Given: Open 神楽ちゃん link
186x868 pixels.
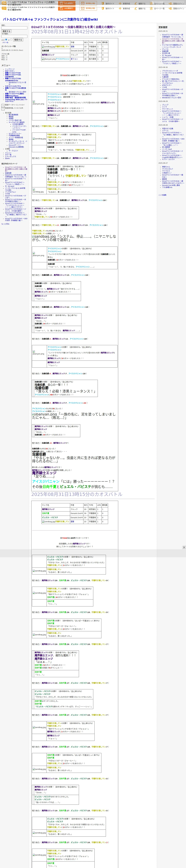Looking at the screenshot, I should (x=166, y=167).
